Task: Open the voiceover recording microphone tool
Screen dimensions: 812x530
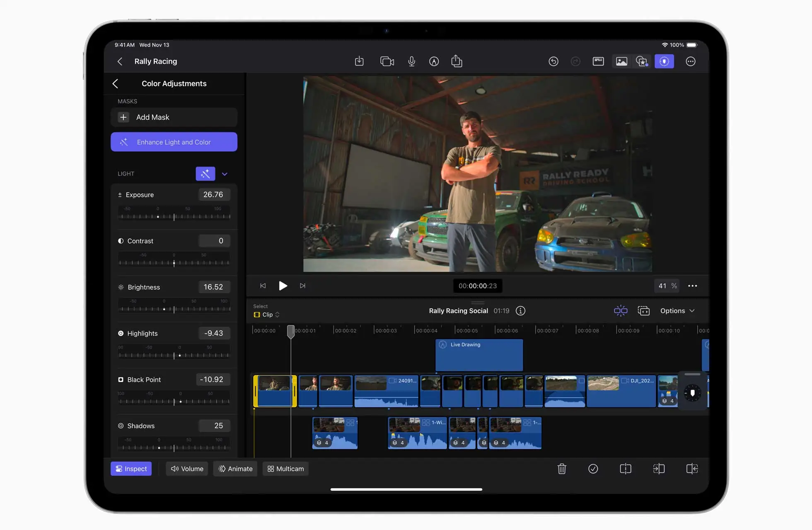Action: pos(411,61)
